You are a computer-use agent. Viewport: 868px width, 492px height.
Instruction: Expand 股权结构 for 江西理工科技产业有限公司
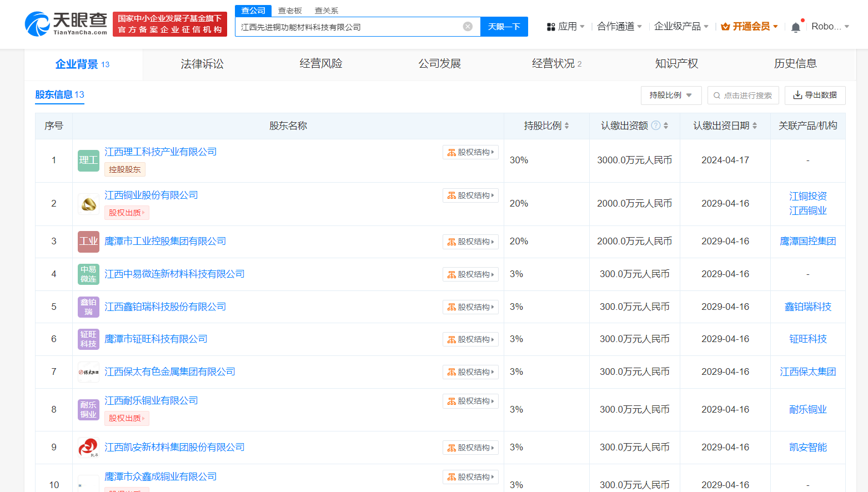pyautogui.click(x=470, y=152)
